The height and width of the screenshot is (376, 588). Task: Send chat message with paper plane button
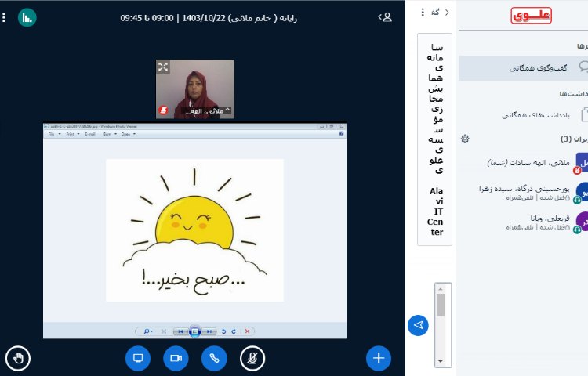419,324
